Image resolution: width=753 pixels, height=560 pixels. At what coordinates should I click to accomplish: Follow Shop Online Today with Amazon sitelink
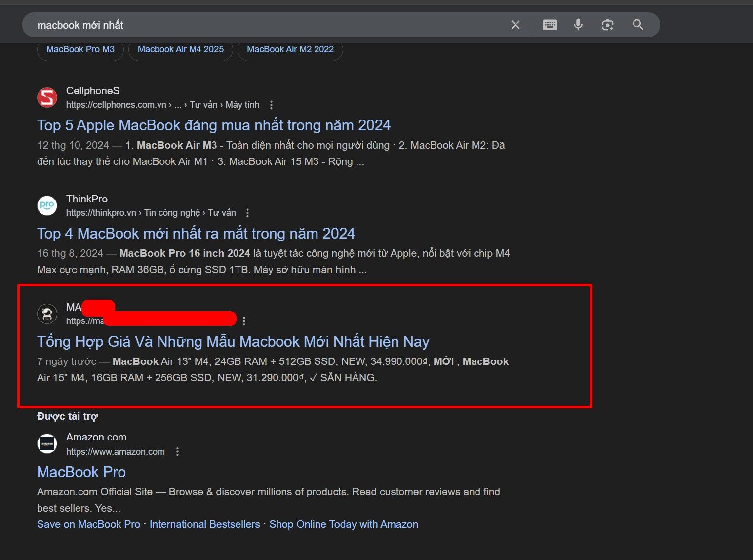coord(344,524)
